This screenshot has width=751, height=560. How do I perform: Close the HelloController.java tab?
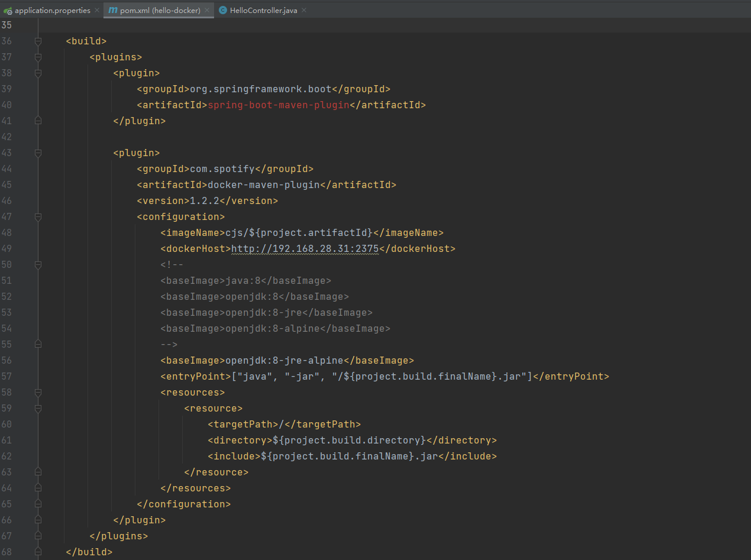coord(304,11)
